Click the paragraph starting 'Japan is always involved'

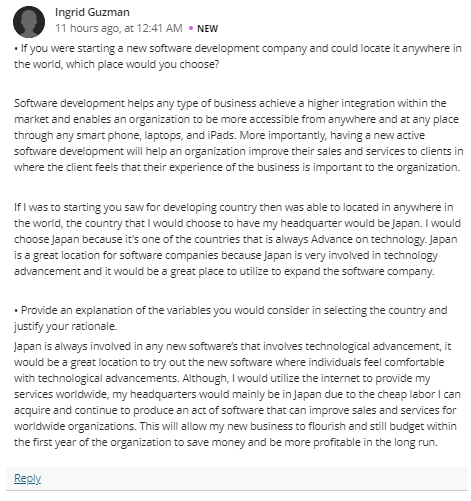[x=237, y=394]
